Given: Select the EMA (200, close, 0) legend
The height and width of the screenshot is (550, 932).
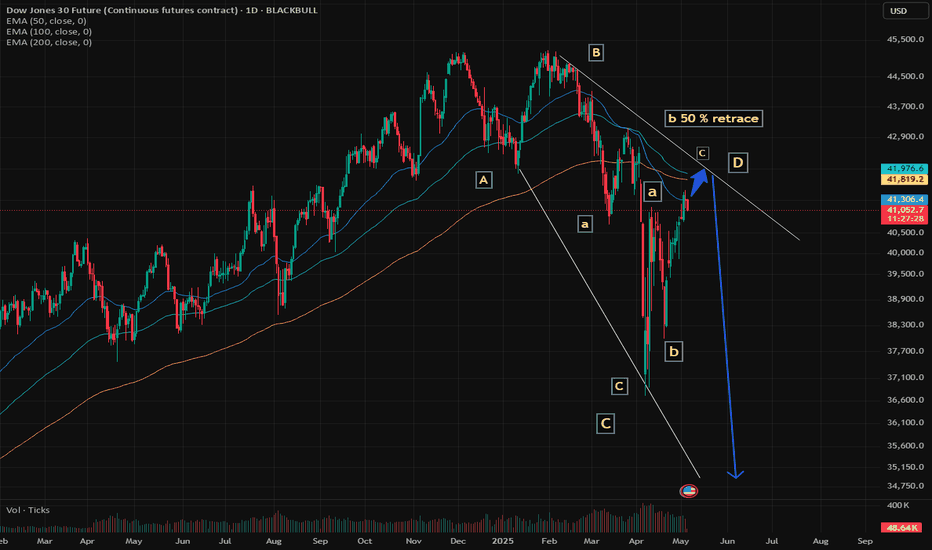Looking at the screenshot, I should tap(49, 42).
